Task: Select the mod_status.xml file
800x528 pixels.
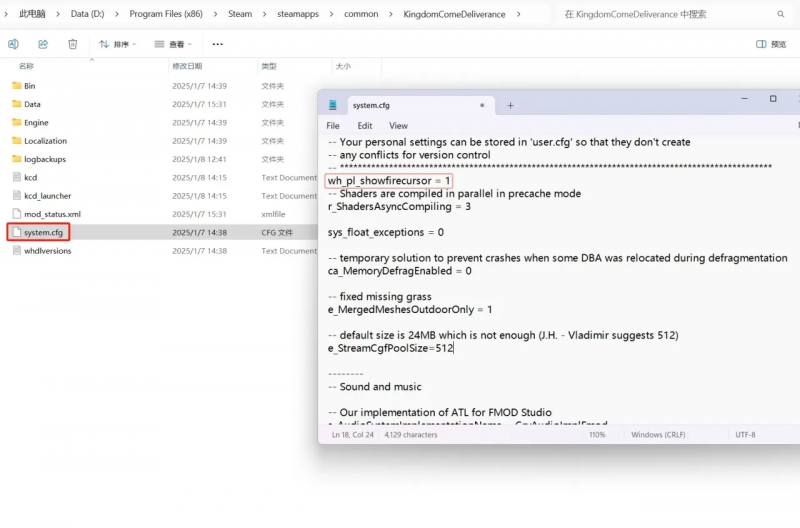Action: pyautogui.click(x=52, y=214)
